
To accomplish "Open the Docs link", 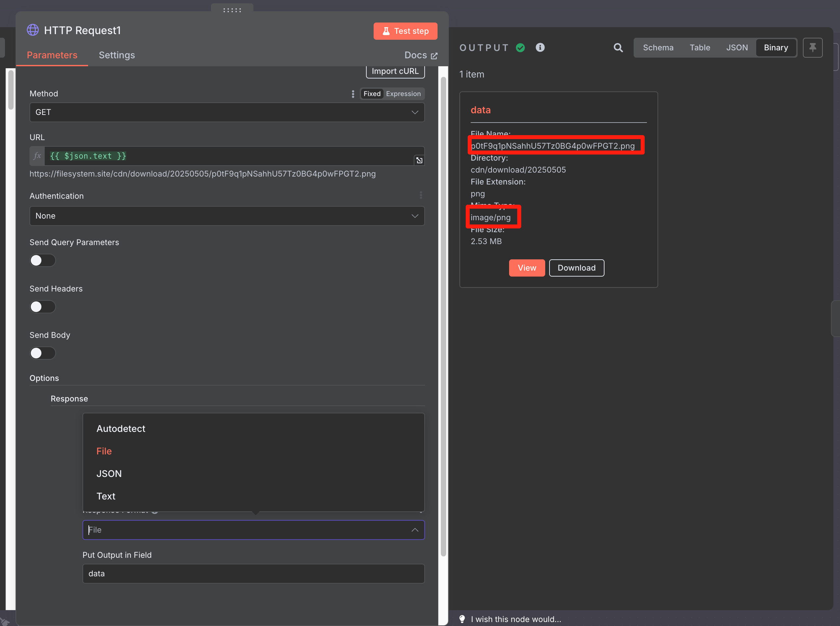I will coord(421,55).
